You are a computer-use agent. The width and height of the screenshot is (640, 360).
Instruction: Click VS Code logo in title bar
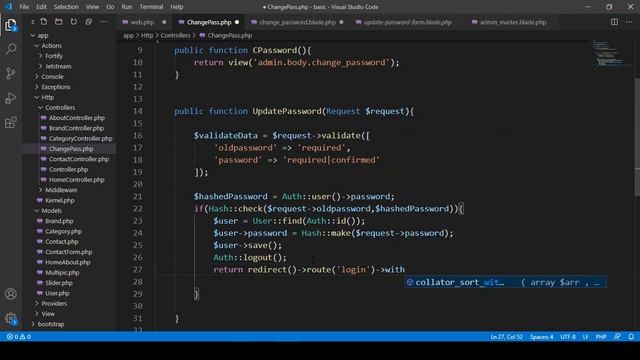(x=8, y=7)
